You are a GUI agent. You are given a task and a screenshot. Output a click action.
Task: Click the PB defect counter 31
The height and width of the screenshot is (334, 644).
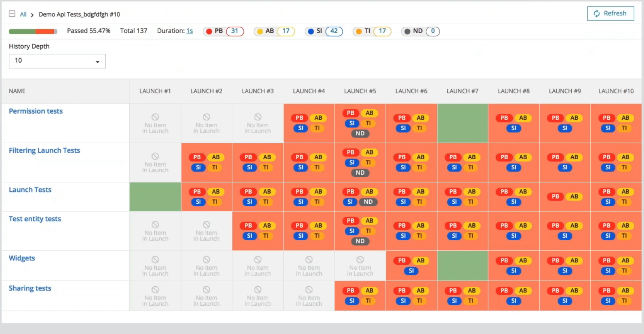click(x=234, y=31)
